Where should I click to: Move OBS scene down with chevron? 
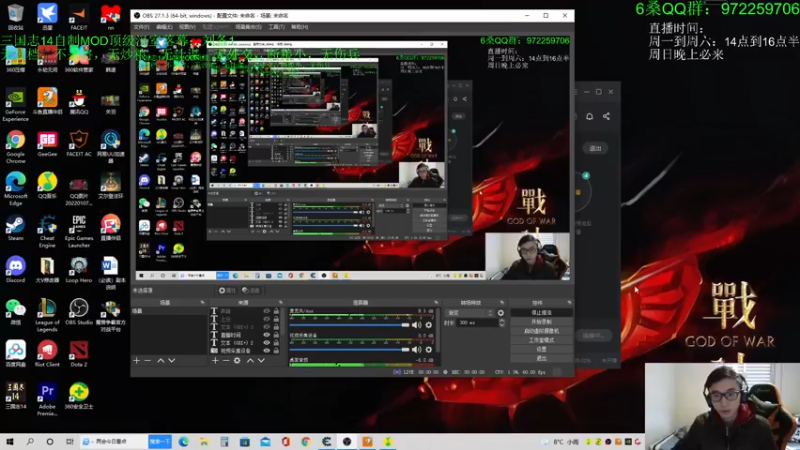(x=172, y=361)
